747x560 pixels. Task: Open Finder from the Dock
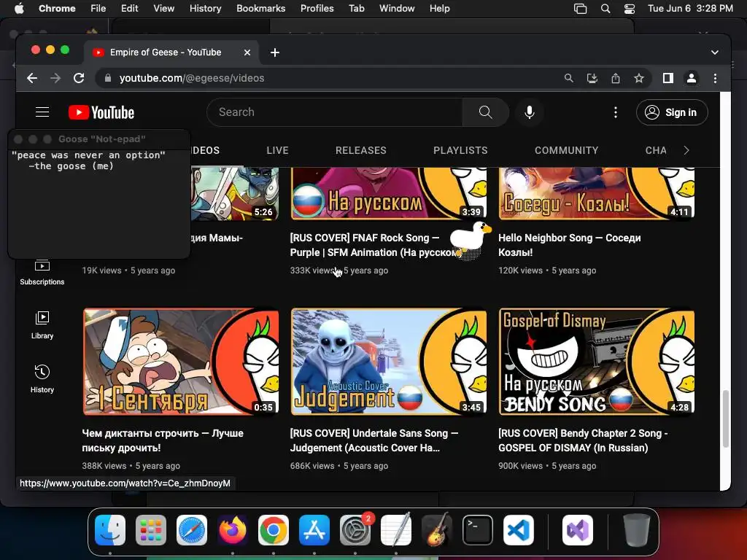point(110,530)
